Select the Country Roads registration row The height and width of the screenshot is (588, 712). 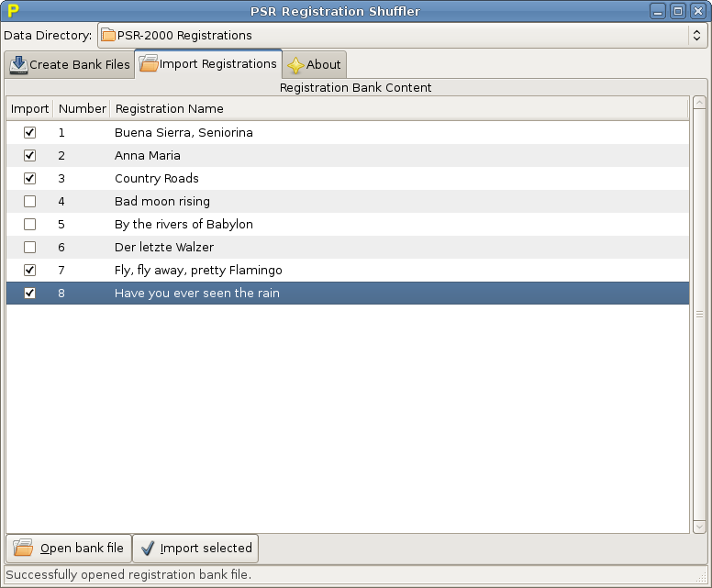[157, 178]
